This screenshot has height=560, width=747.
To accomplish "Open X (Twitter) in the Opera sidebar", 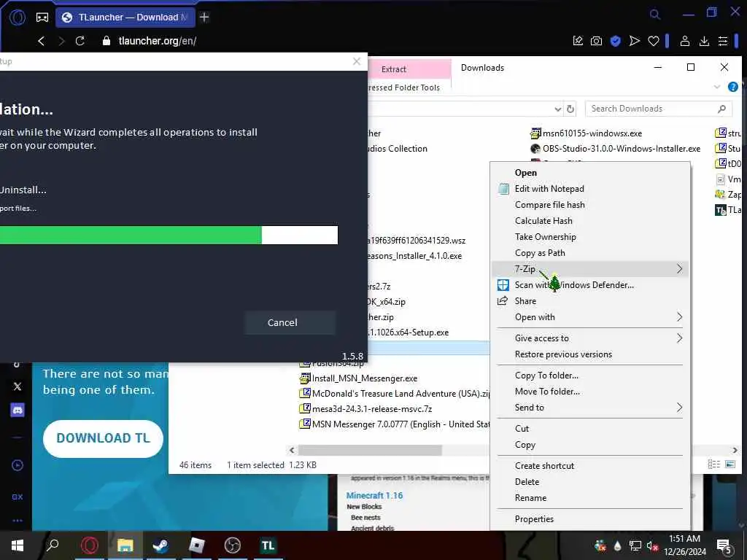I will point(18,386).
